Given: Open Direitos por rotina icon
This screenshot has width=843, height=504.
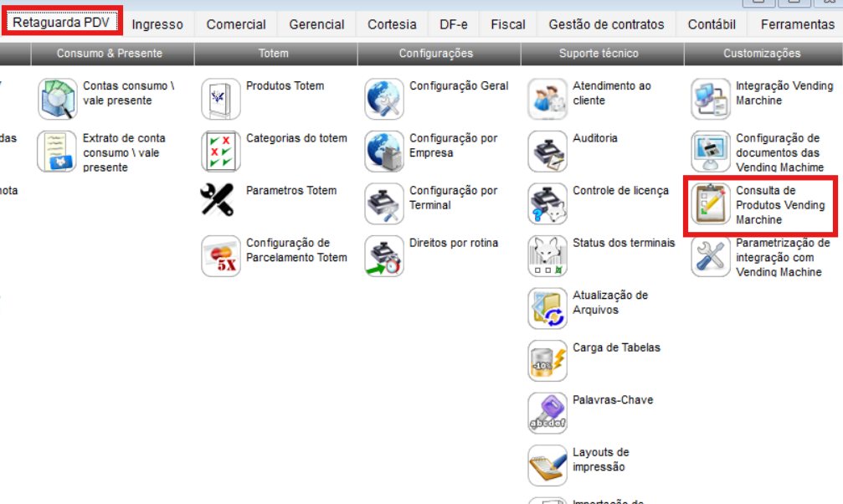Looking at the screenshot, I should (x=384, y=256).
